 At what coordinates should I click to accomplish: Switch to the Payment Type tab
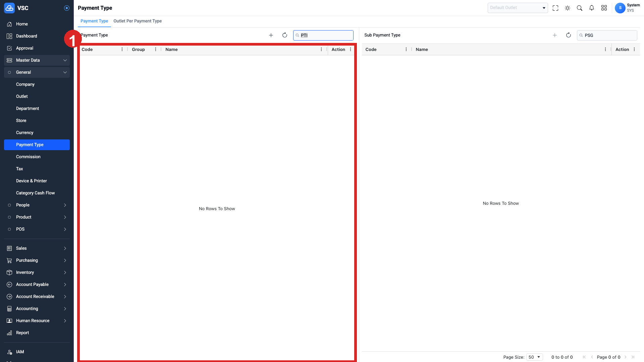tap(94, 21)
